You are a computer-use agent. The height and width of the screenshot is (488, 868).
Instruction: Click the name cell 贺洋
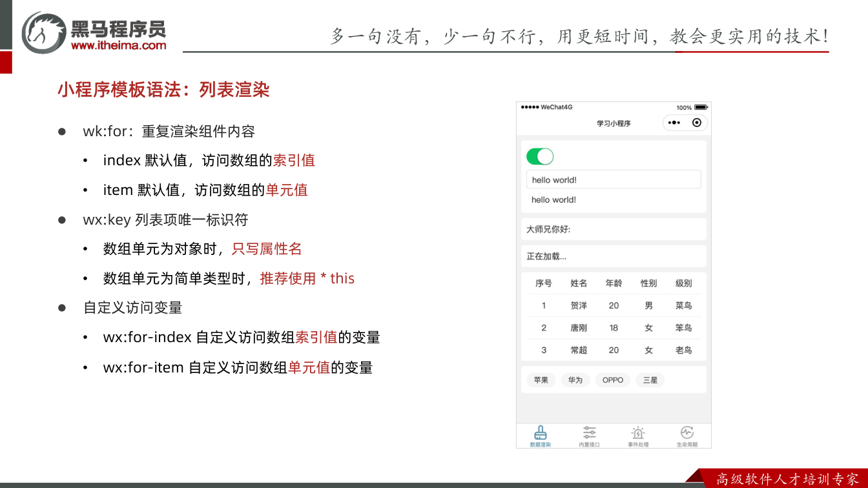579,306
